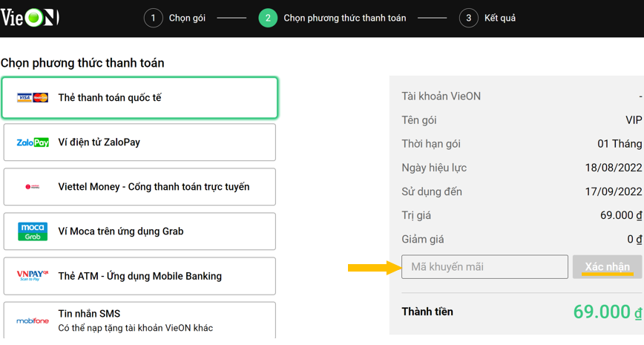
Task: Click the Moca Grab logo icon
Action: point(33,231)
